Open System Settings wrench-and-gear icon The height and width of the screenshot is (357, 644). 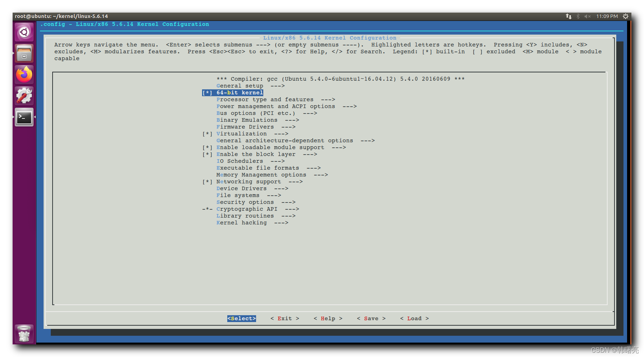tap(24, 96)
